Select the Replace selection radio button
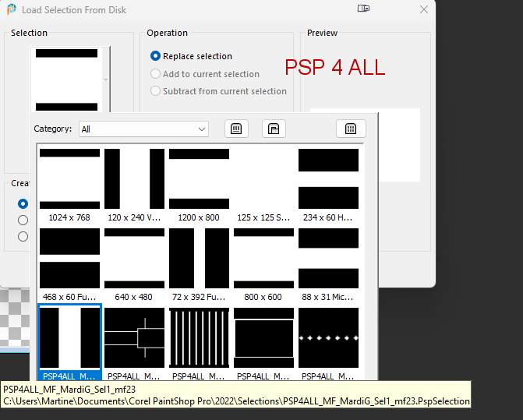Viewport: 523px width, 420px height. pyautogui.click(x=156, y=56)
